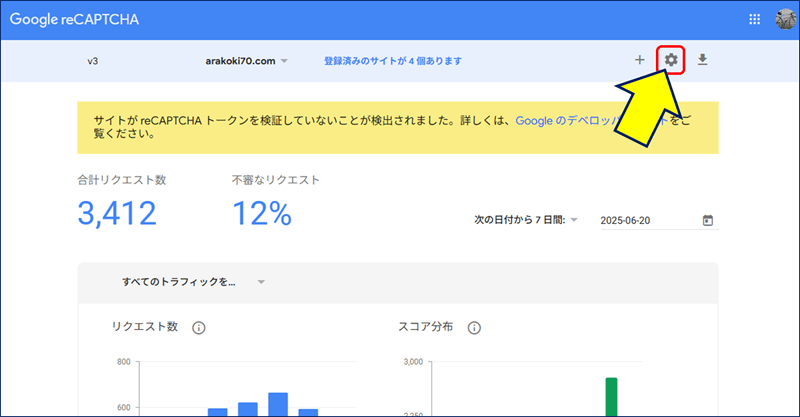Show info for リクエスト数 chart

(198, 328)
